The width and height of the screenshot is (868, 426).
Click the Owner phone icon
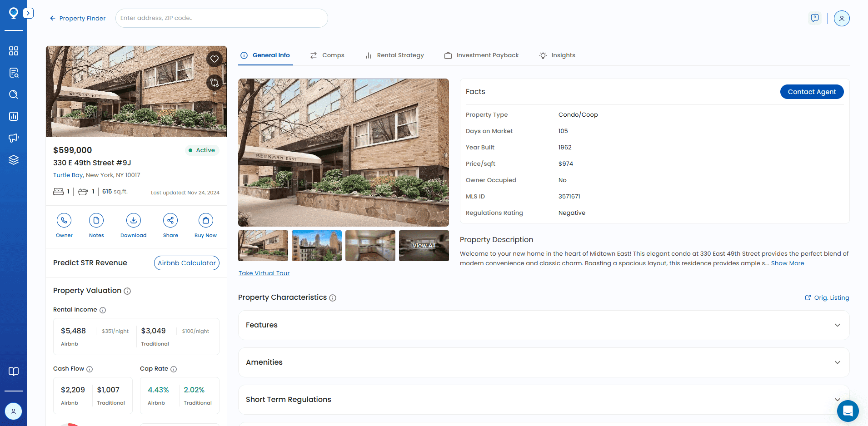click(x=64, y=220)
